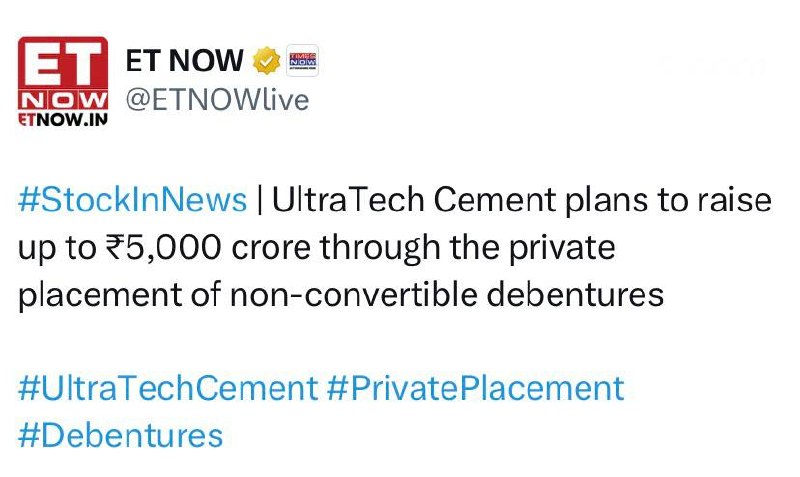Click the blank area right of the handle

(536, 99)
